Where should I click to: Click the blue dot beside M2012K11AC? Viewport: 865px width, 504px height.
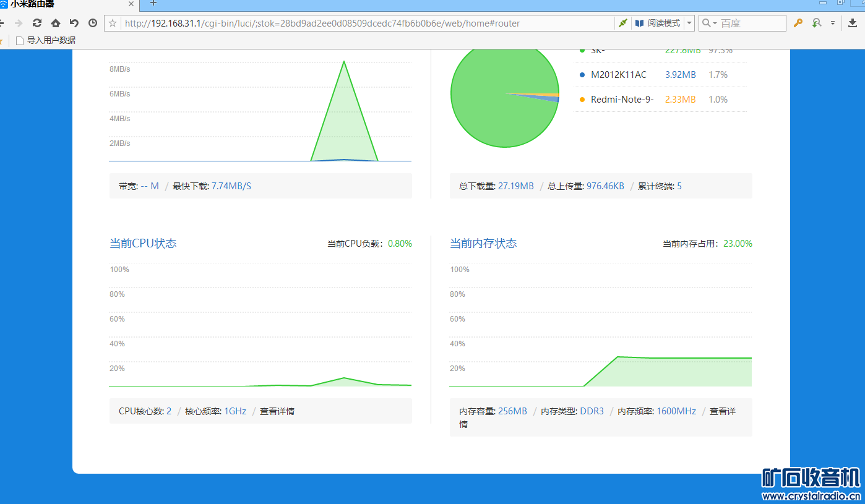[x=582, y=75]
